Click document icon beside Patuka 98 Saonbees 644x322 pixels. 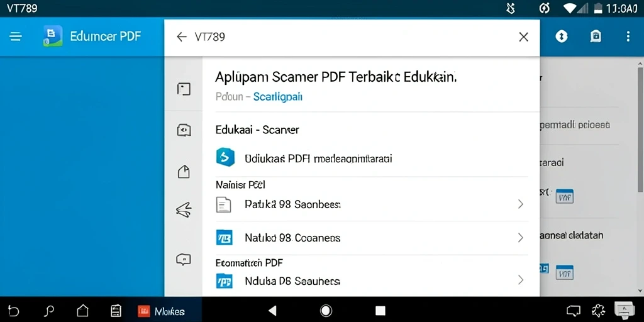coord(223,204)
